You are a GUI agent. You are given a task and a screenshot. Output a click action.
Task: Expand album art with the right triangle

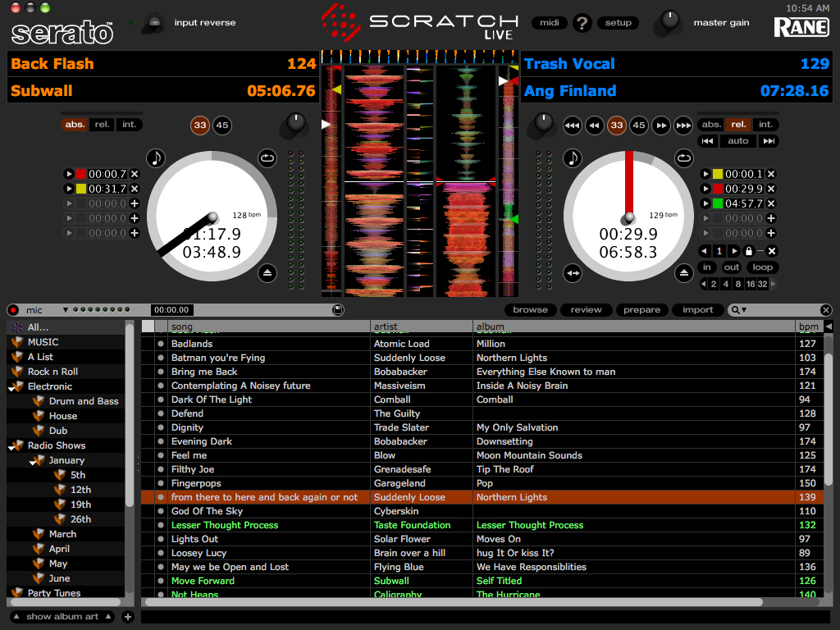(109, 617)
